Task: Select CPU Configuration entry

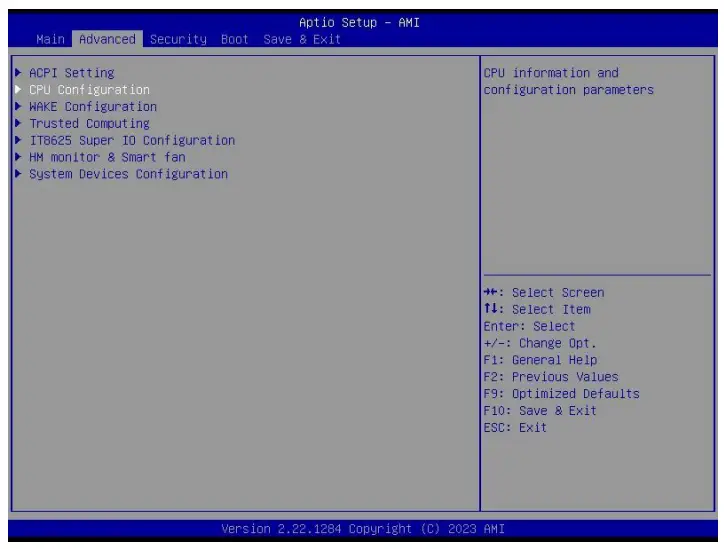Action: point(90,90)
